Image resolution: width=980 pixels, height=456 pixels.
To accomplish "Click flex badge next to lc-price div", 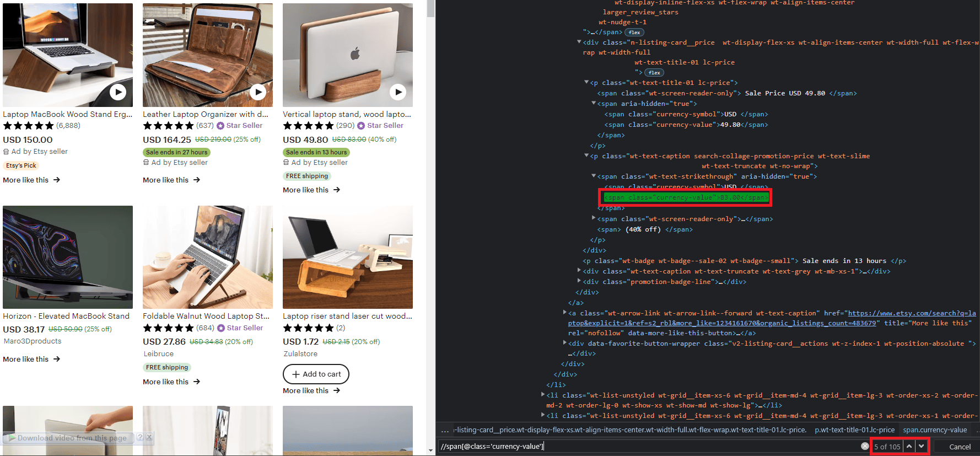I will [654, 73].
